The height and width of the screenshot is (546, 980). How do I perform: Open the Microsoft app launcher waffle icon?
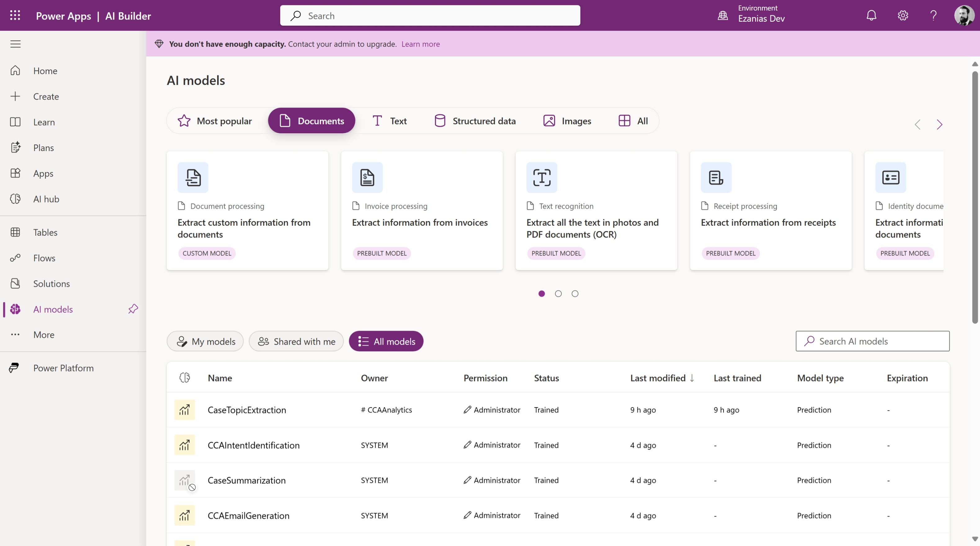pos(15,15)
